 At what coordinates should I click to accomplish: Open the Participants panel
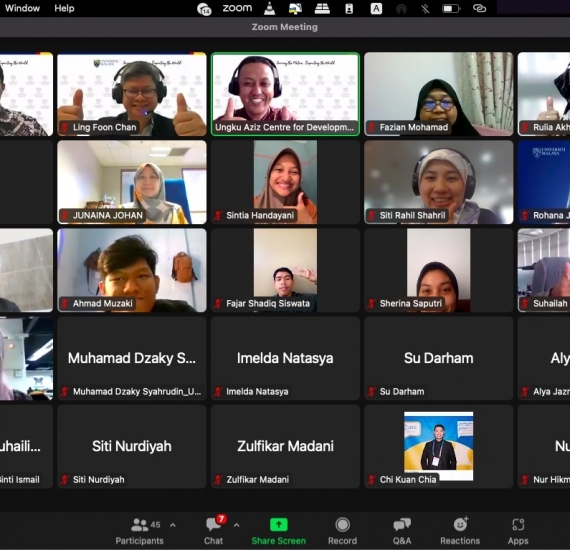[x=139, y=531]
